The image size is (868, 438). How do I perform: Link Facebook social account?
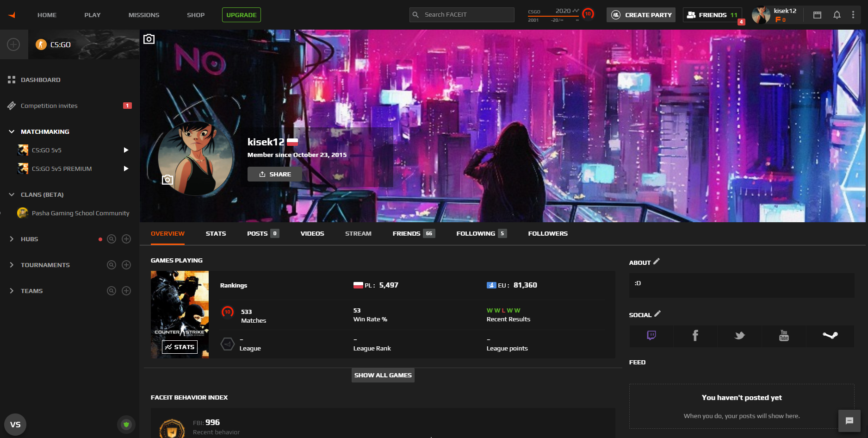[x=695, y=336]
